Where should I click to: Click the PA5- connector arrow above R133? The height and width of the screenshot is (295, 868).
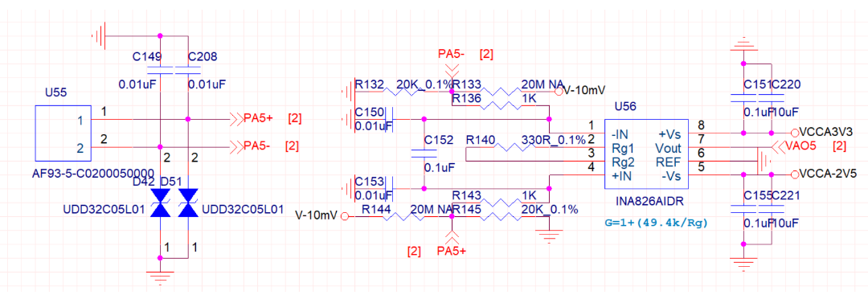452,70
